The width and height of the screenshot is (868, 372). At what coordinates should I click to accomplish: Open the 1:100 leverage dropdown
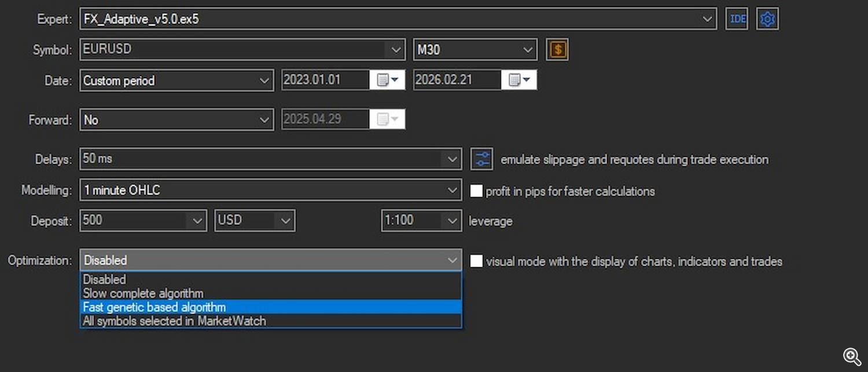[421, 220]
